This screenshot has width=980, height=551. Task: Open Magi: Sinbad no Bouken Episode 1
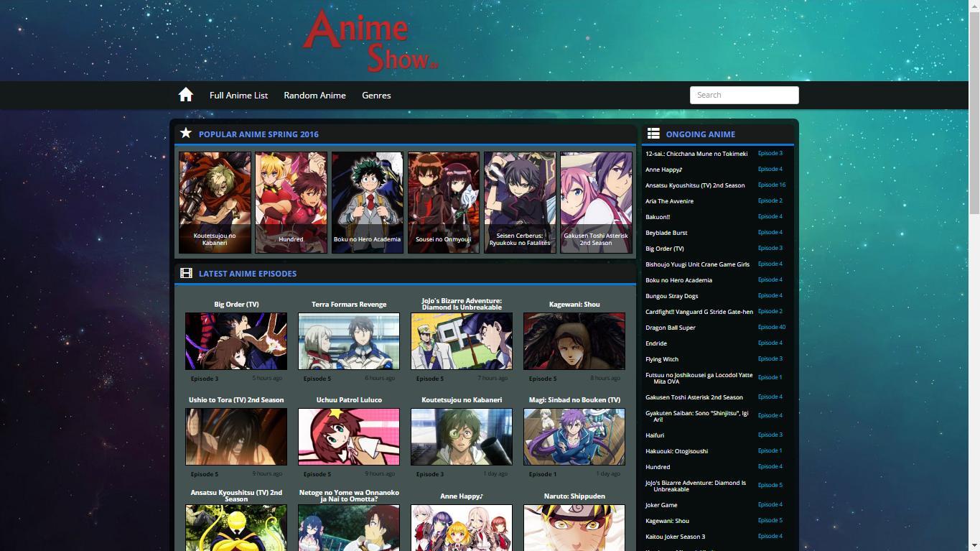click(x=574, y=436)
